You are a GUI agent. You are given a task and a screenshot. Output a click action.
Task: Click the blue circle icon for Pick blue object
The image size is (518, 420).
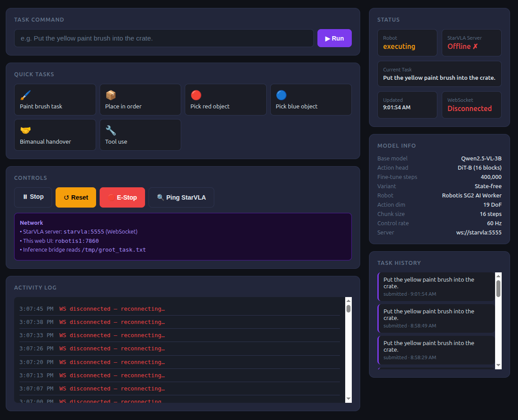click(x=281, y=95)
